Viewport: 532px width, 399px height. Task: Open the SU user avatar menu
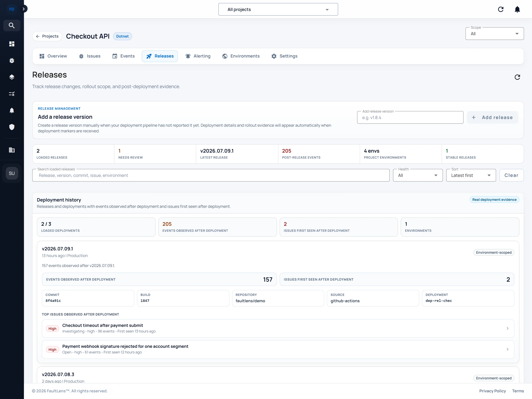(11, 173)
